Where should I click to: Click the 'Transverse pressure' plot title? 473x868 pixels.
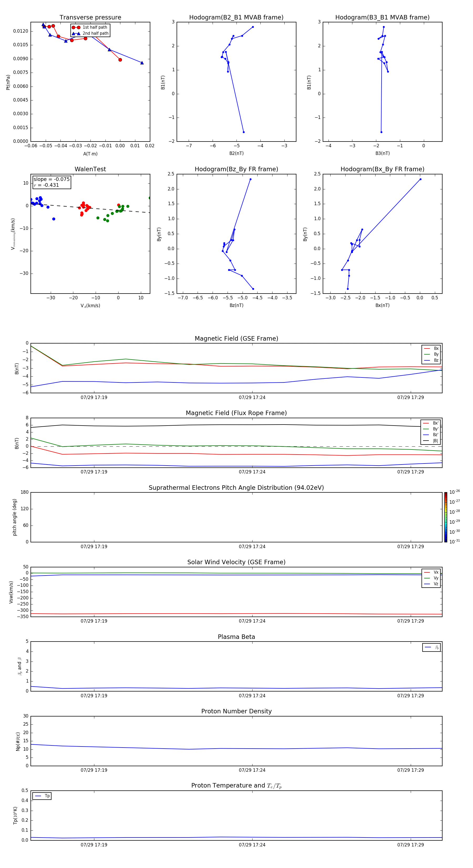[x=90, y=18]
